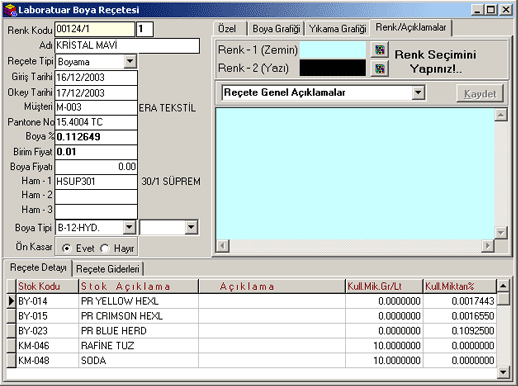
Task: Click the revision number field showing 1
Action: 145,29
